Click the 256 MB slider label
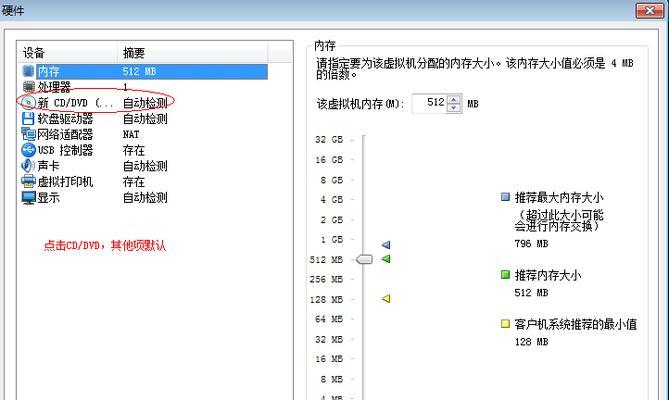Viewport: 669px width, 400px height. coord(326,279)
